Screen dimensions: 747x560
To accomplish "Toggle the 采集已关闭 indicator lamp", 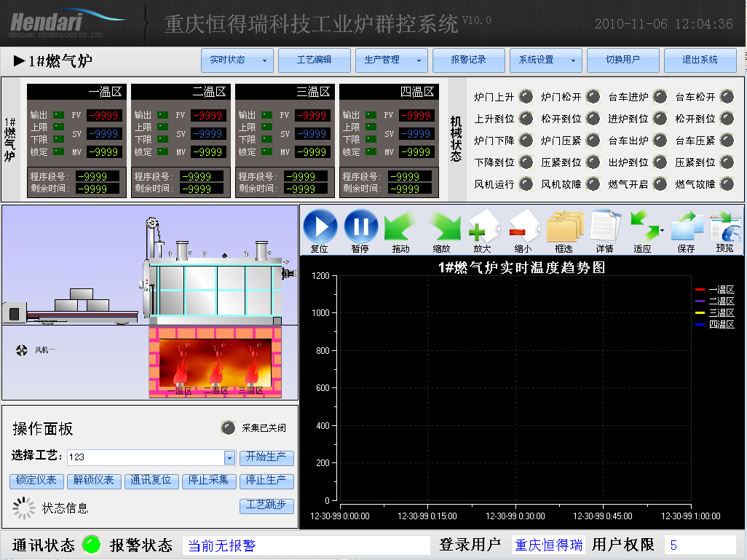I will pos(227,427).
